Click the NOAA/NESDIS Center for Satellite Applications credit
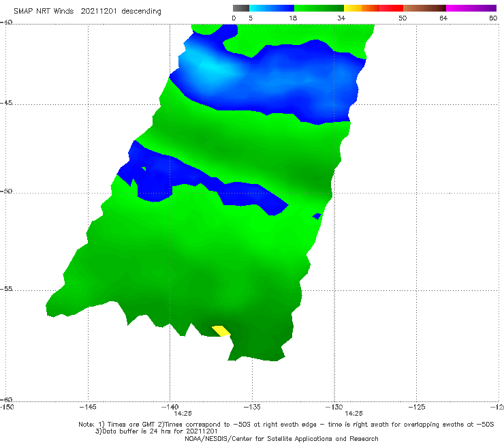The image size is (504, 443). [281, 438]
